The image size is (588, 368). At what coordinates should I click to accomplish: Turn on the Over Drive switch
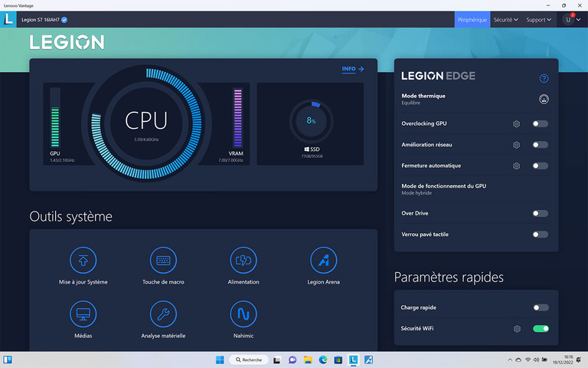point(541,214)
